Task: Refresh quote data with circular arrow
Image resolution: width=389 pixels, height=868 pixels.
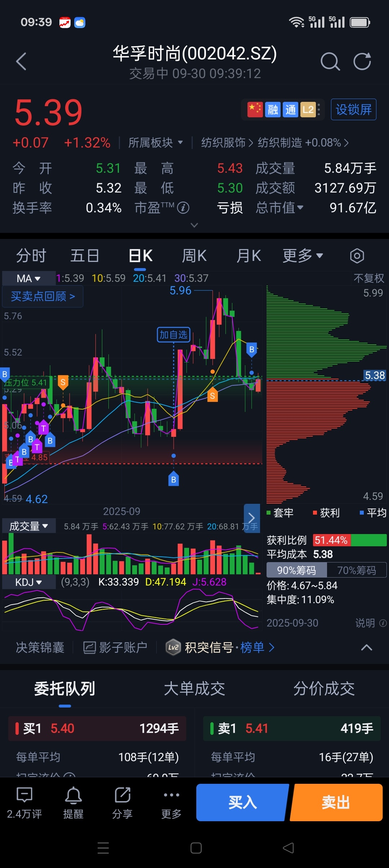Action: 362,62
